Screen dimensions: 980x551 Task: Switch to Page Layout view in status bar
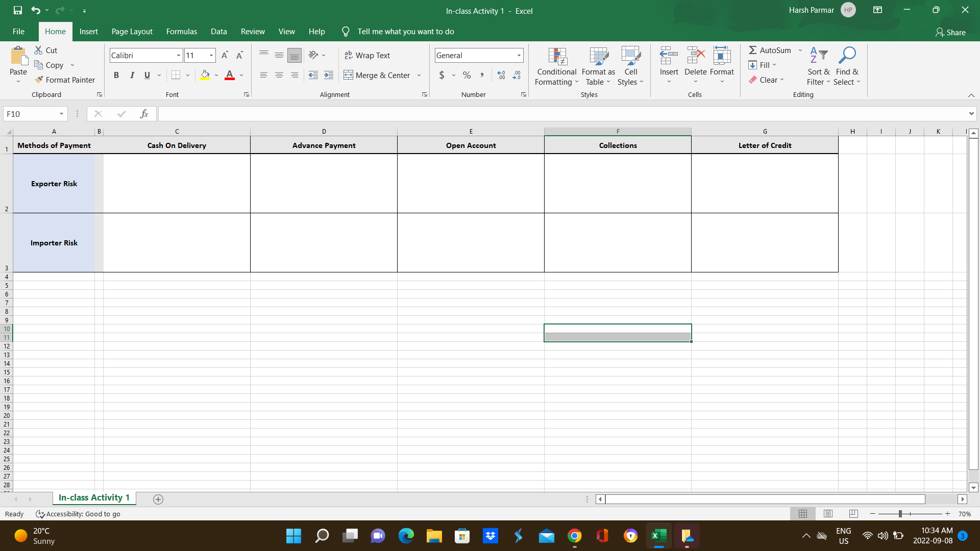click(x=827, y=514)
